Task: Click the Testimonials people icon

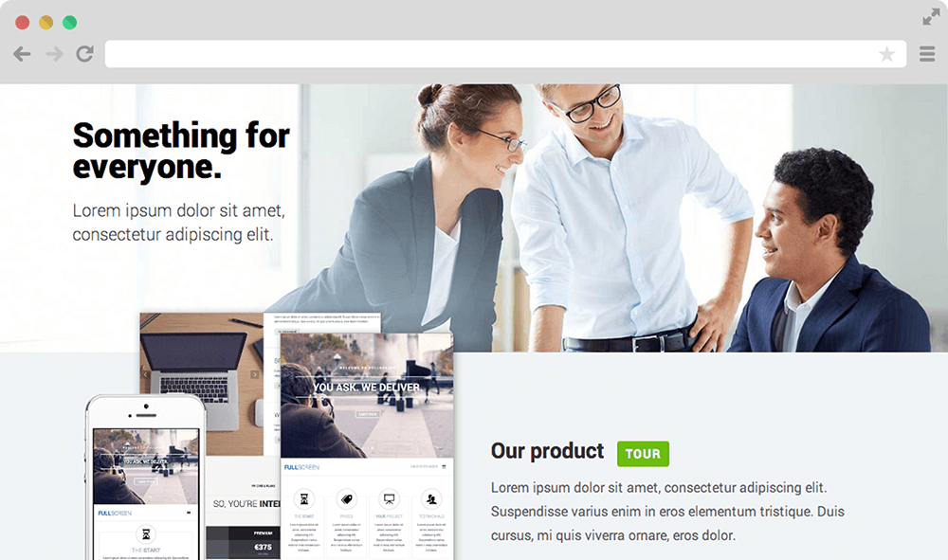Action: pyautogui.click(x=431, y=499)
